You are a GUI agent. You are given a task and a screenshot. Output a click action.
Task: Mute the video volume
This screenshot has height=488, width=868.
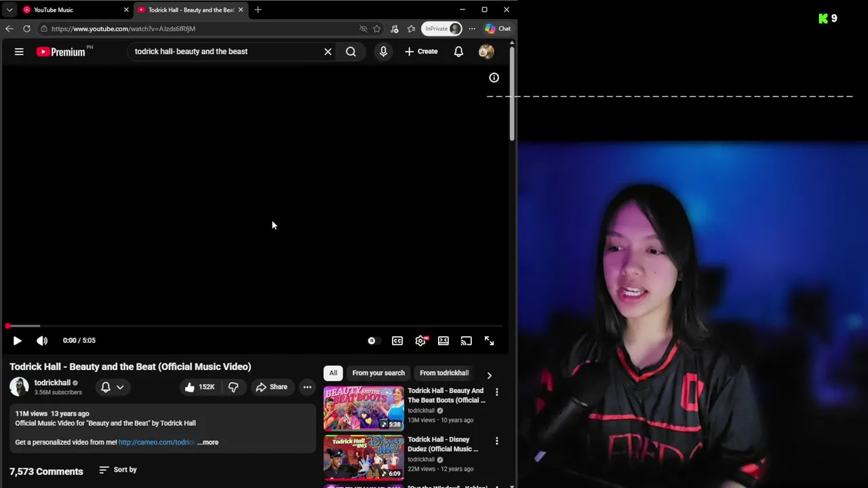pyautogui.click(x=42, y=341)
